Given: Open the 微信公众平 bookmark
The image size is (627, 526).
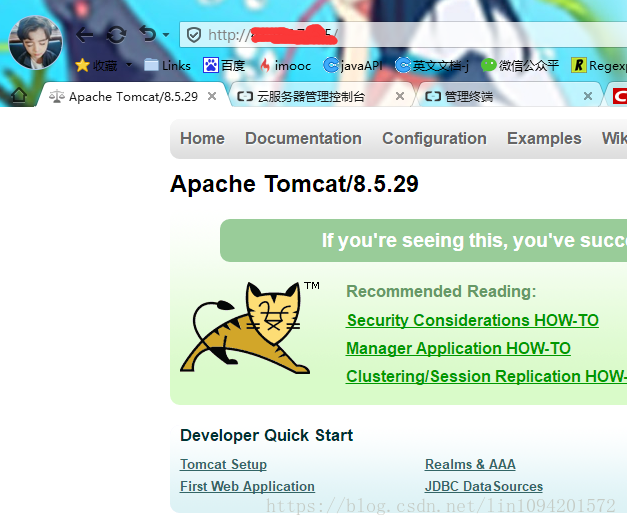Looking at the screenshot, I should pos(520,65).
